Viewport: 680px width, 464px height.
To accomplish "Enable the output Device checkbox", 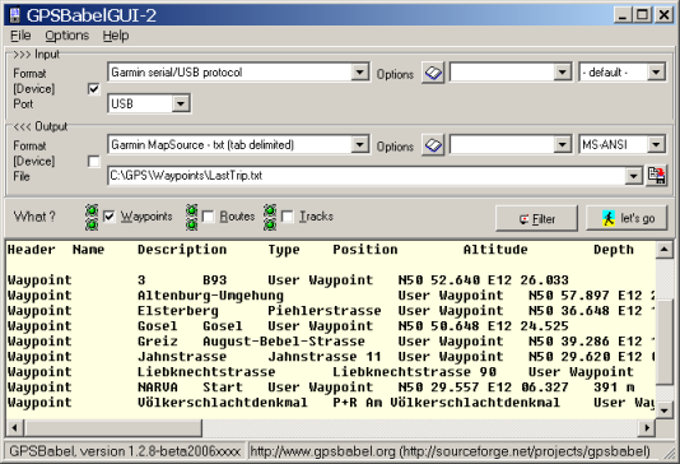I will tap(94, 161).
